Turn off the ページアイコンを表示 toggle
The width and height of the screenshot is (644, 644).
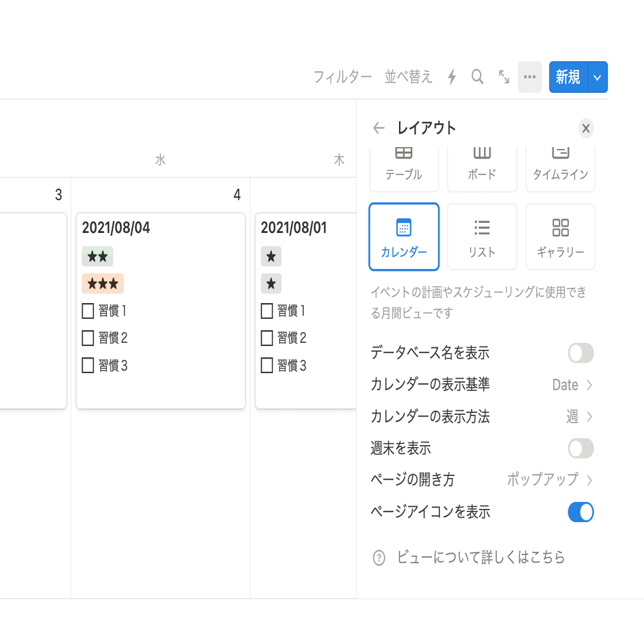(580, 512)
